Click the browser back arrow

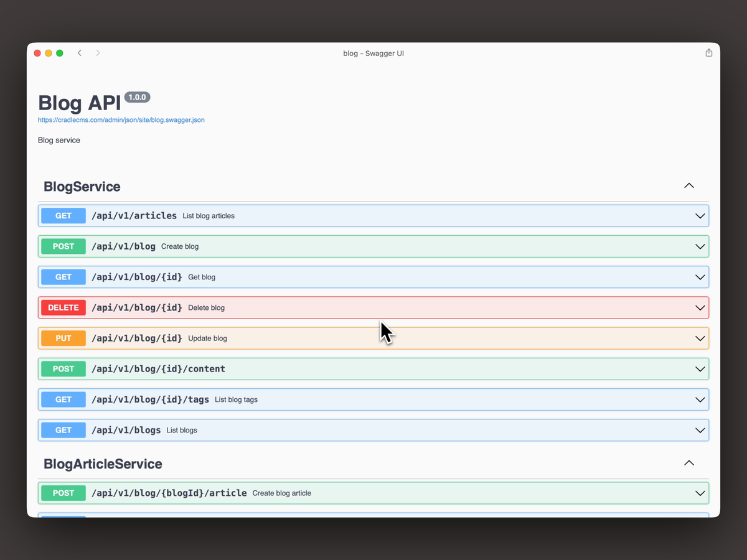click(79, 53)
